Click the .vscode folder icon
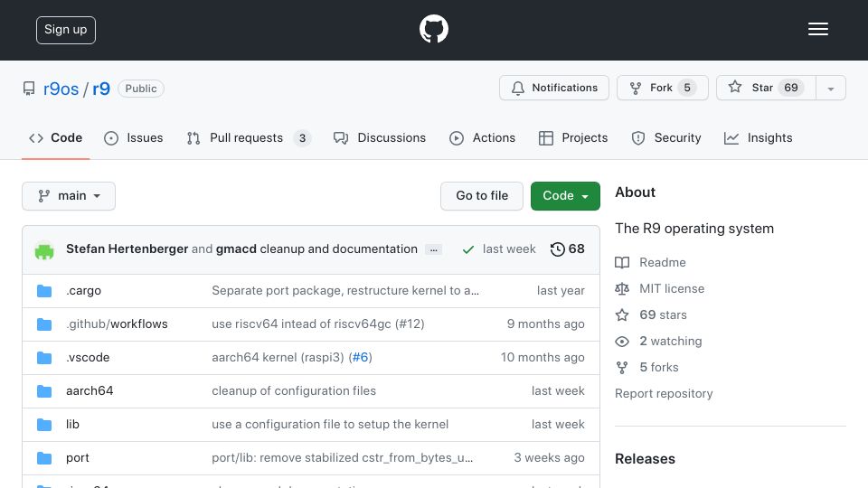 44,358
